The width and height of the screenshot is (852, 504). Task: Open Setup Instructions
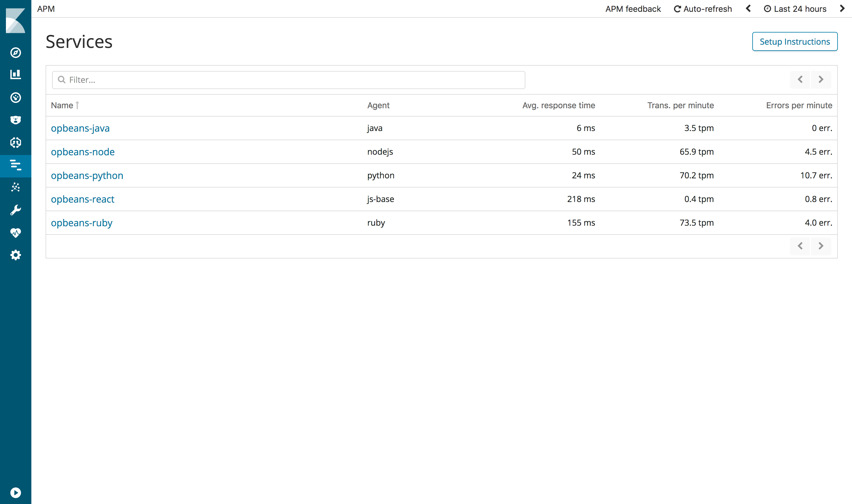(795, 41)
